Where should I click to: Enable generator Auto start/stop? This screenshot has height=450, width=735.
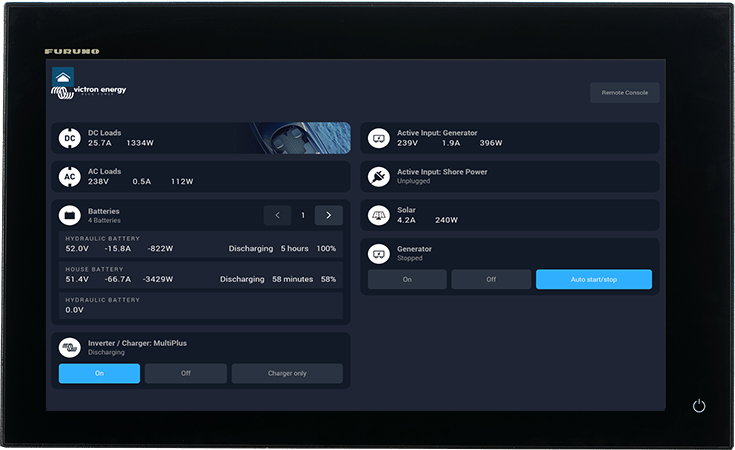coord(593,280)
